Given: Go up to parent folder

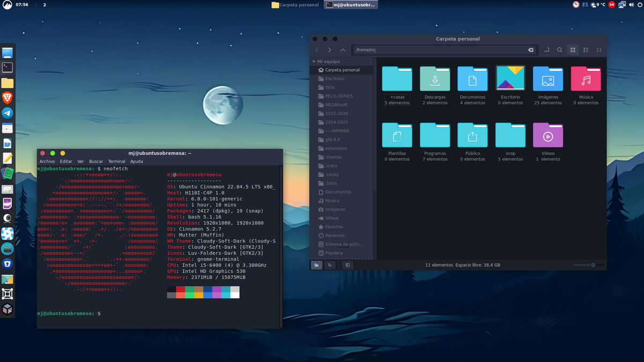Looking at the screenshot, I should pyautogui.click(x=342, y=50).
